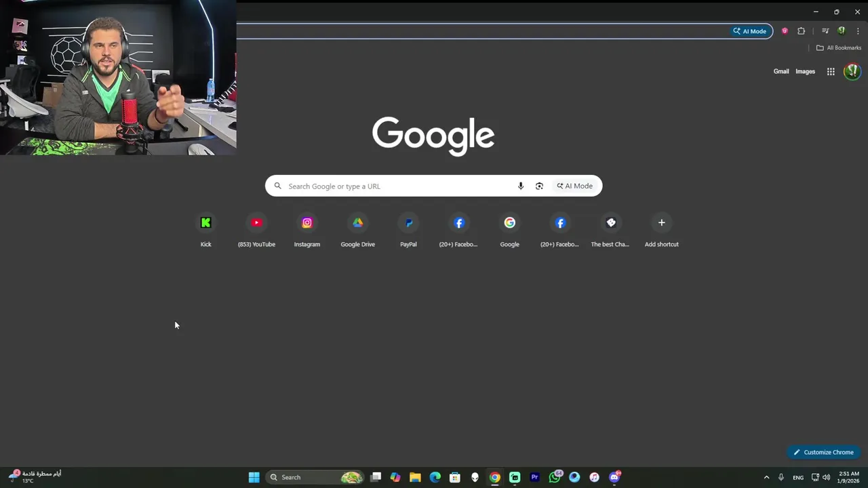Open Chrome's three-dot menu

click(x=858, y=30)
